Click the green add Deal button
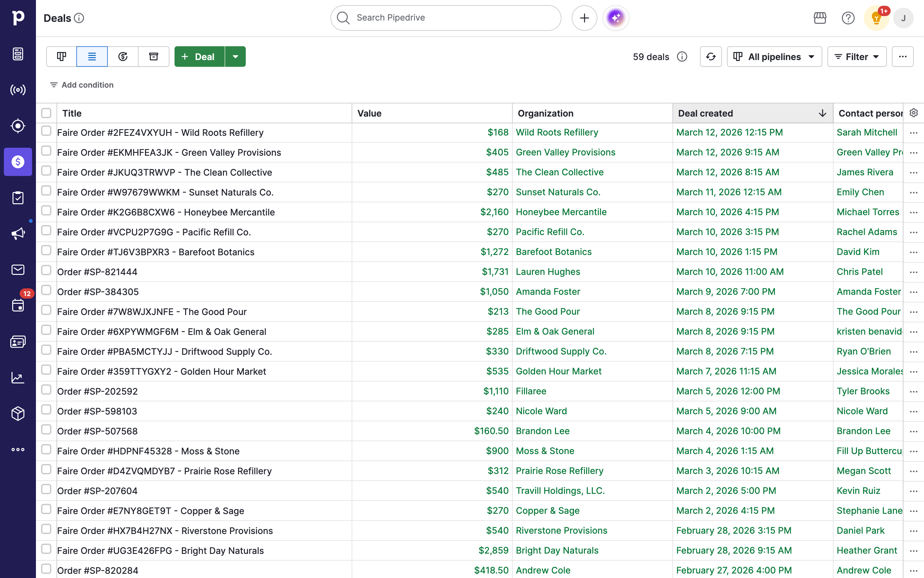The width and height of the screenshot is (924, 578). click(x=200, y=57)
